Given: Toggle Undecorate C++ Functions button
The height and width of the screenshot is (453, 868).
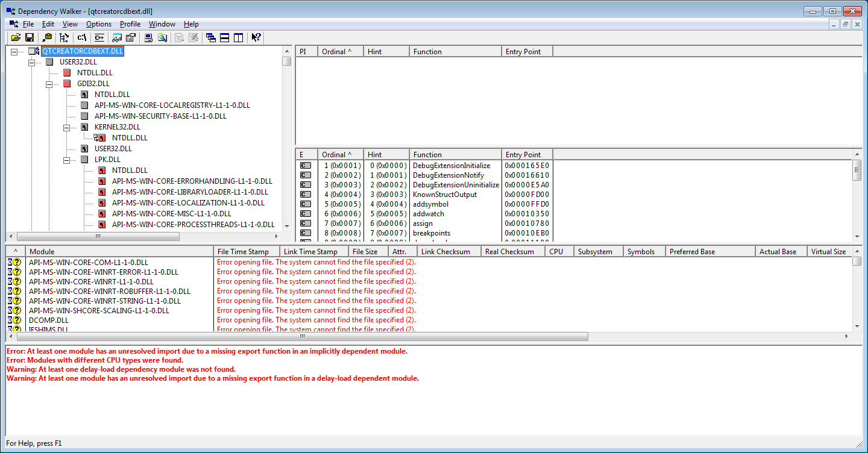Looking at the screenshot, I should [99, 37].
